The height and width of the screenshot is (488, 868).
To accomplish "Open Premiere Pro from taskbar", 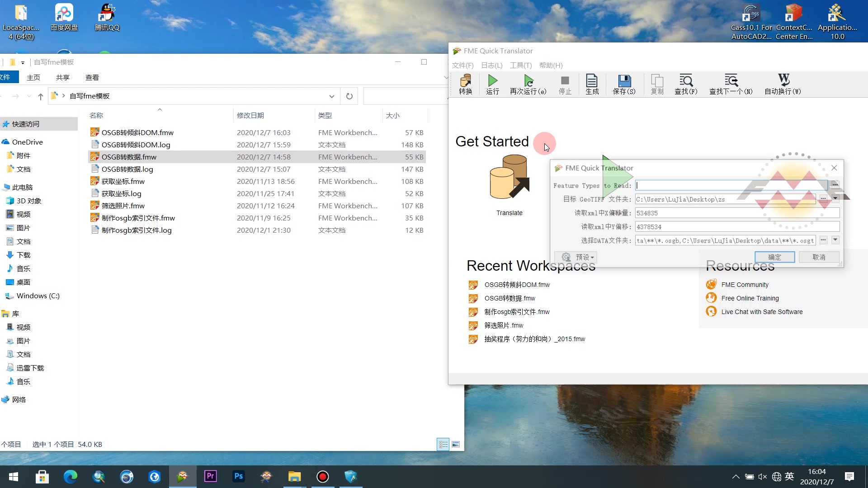I will [x=210, y=477].
